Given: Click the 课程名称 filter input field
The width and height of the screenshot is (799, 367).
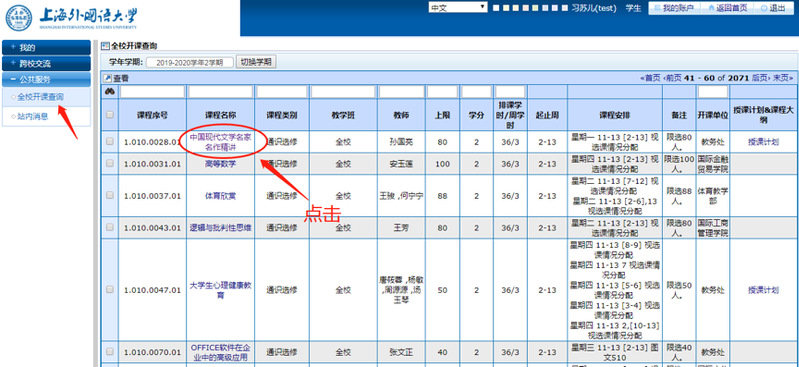Looking at the screenshot, I should tap(220, 92).
